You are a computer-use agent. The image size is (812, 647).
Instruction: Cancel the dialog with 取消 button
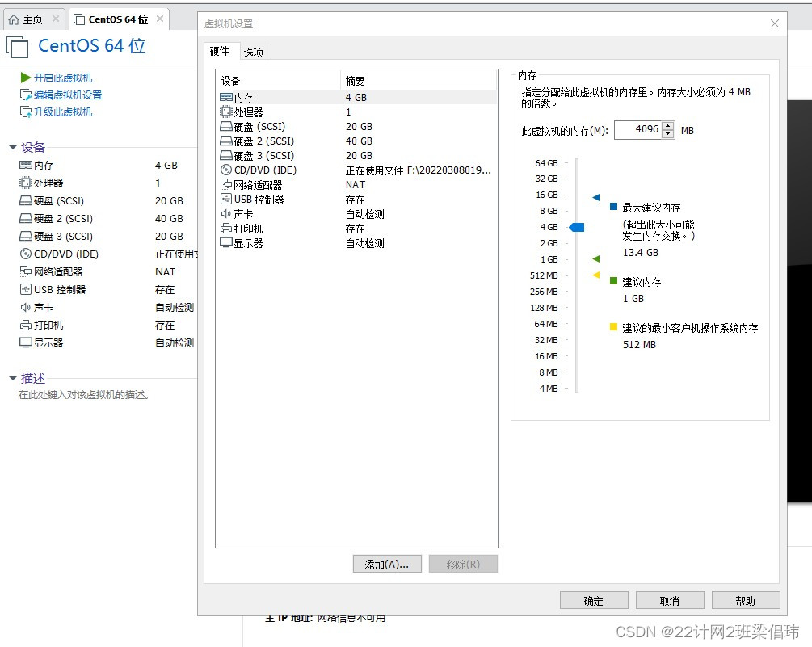tap(670, 601)
